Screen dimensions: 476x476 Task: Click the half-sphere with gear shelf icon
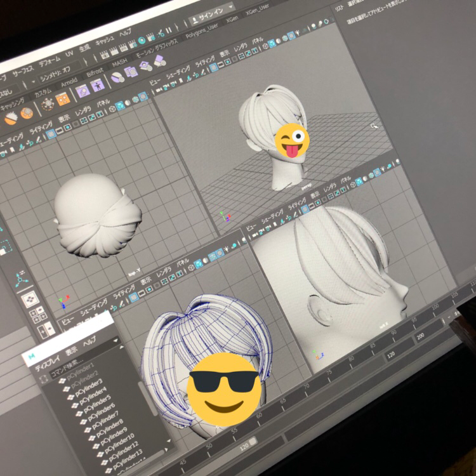tap(117, 78)
